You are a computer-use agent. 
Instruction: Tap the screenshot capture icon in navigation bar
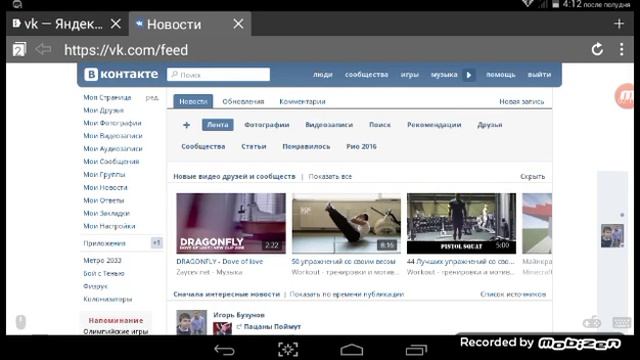point(288,350)
